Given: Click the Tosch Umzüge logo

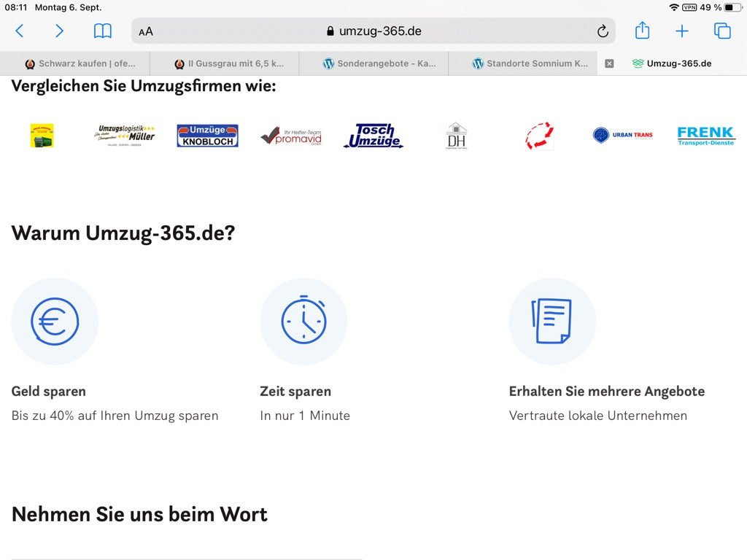Looking at the screenshot, I should click(x=373, y=136).
